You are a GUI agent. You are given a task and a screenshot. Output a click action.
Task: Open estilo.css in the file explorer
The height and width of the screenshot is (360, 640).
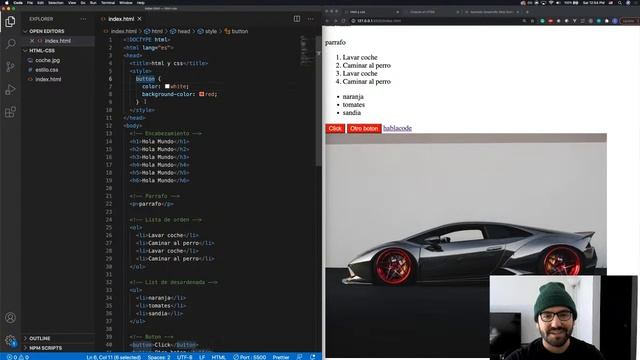pyautogui.click(x=47, y=70)
